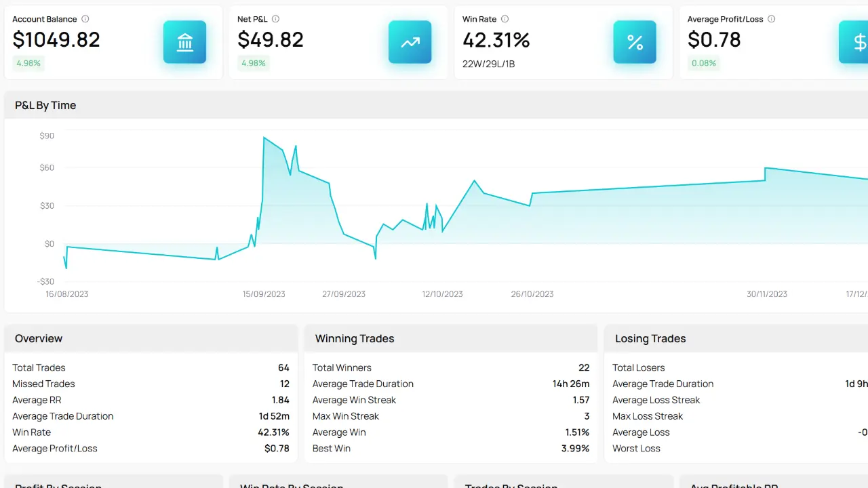Open the Winning Trades section header

pos(354,338)
